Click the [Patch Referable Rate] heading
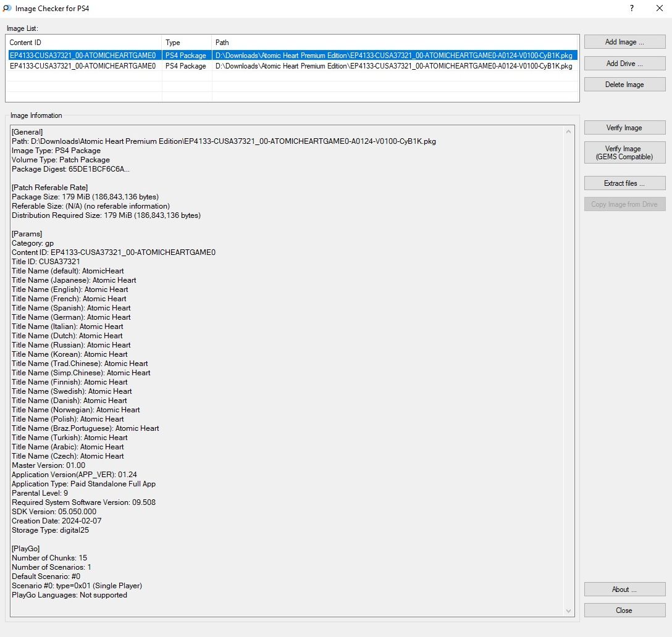 point(49,188)
